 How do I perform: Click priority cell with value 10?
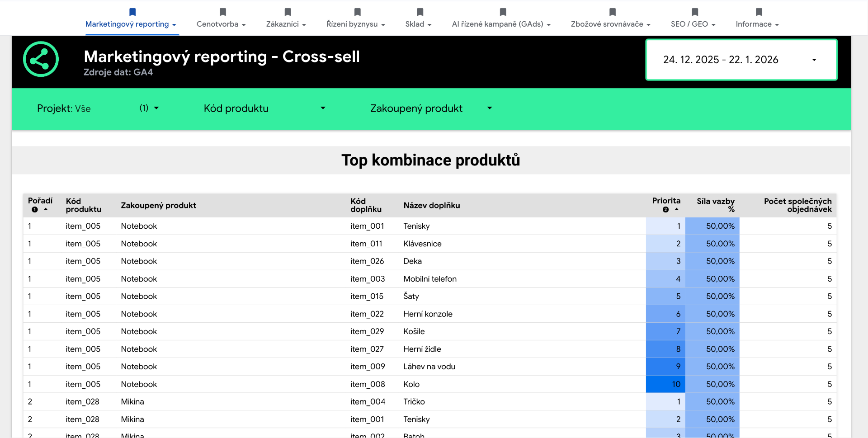tap(665, 384)
